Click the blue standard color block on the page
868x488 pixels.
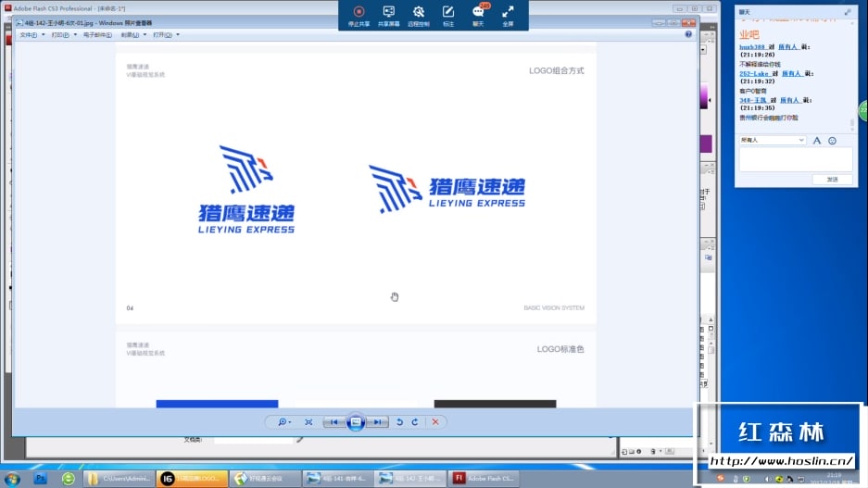point(217,404)
